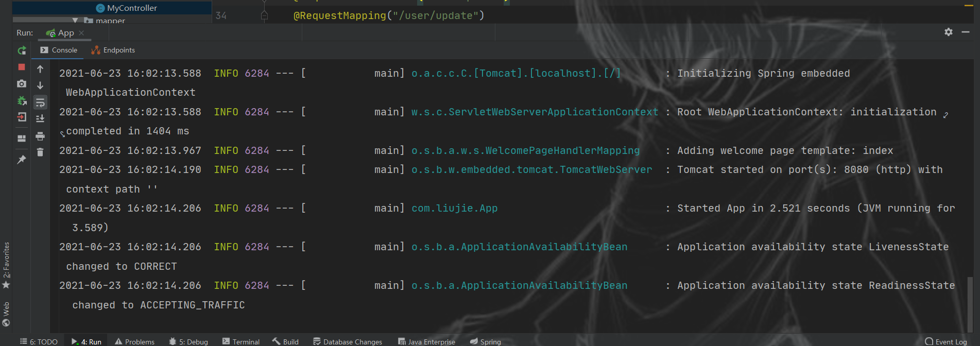The image size is (980, 346).
Task: Click 'Adding welcome page template: index' message
Action: tap(785, 150)
